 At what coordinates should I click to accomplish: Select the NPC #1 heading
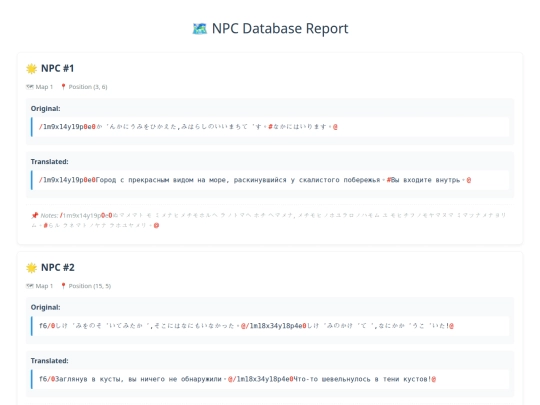click(57, 68)
